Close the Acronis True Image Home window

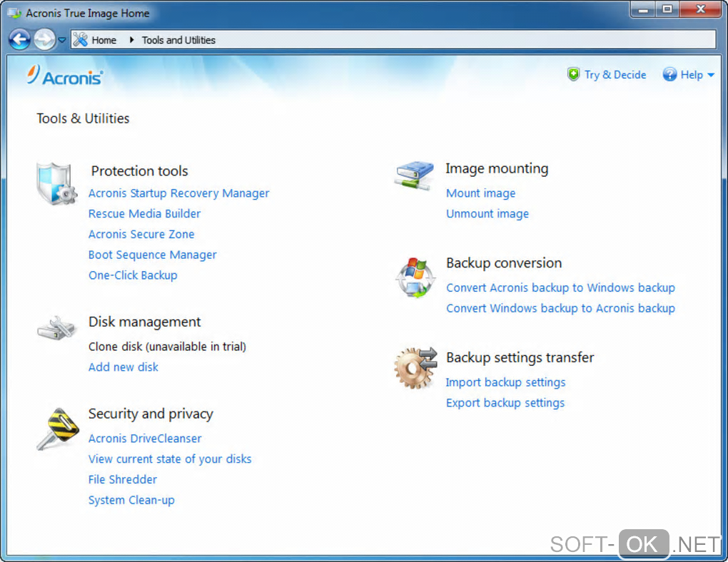pos(701,9)
